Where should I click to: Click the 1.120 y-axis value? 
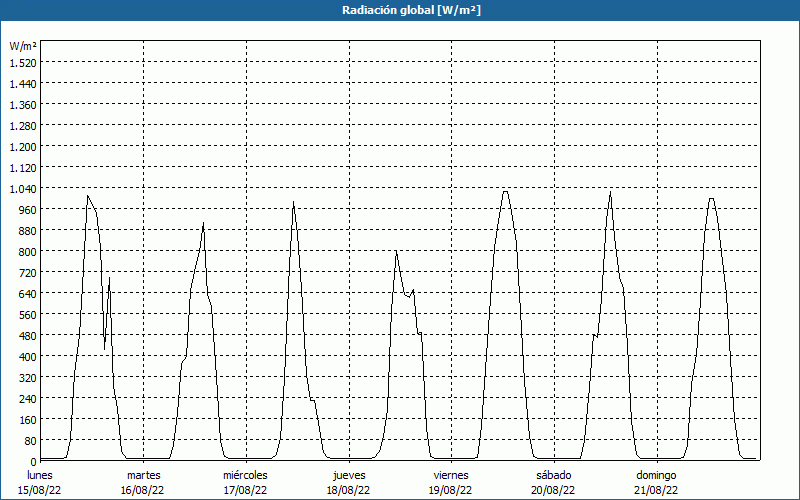23,167
